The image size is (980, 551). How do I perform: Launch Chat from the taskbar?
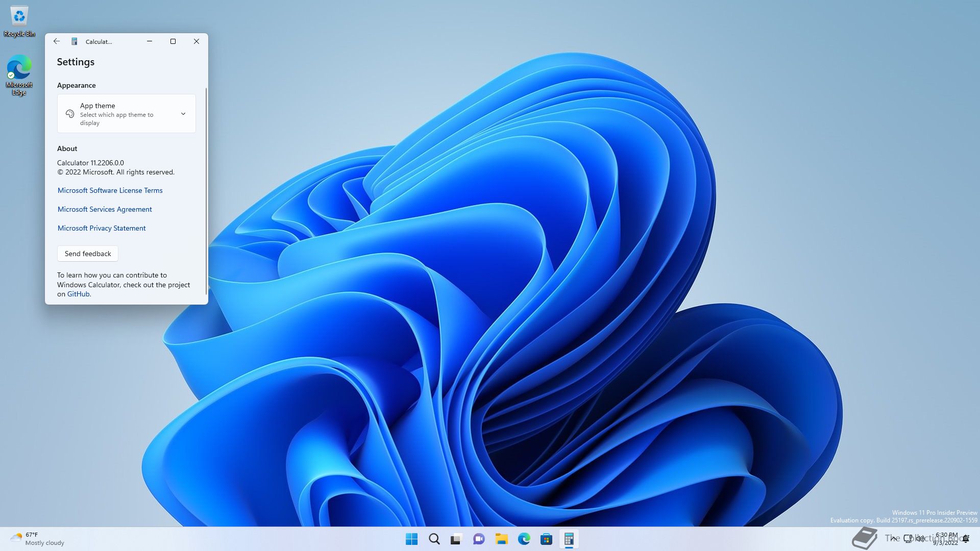pyautogui.click(x=479, y=539)
